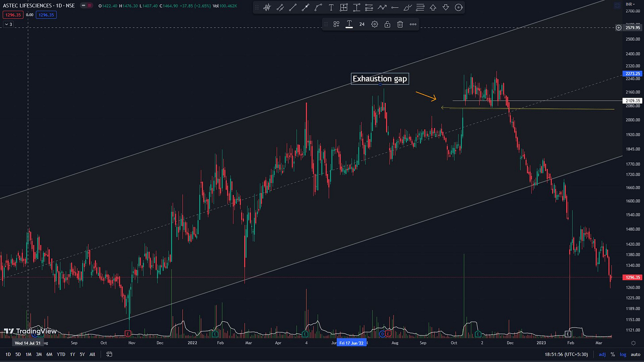Screen dimensions: 644x362
Task: Select the candlestick chart style tool
Action: coord(267,8)
